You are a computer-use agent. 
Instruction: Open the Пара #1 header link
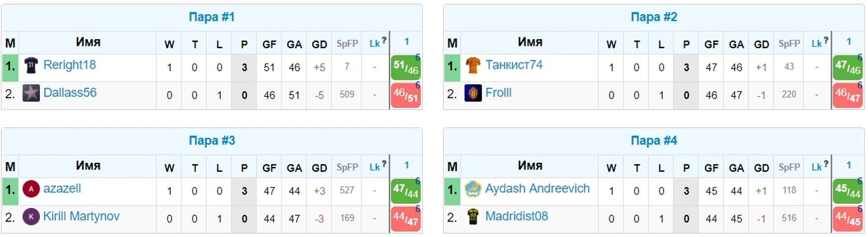coord(212,17)
